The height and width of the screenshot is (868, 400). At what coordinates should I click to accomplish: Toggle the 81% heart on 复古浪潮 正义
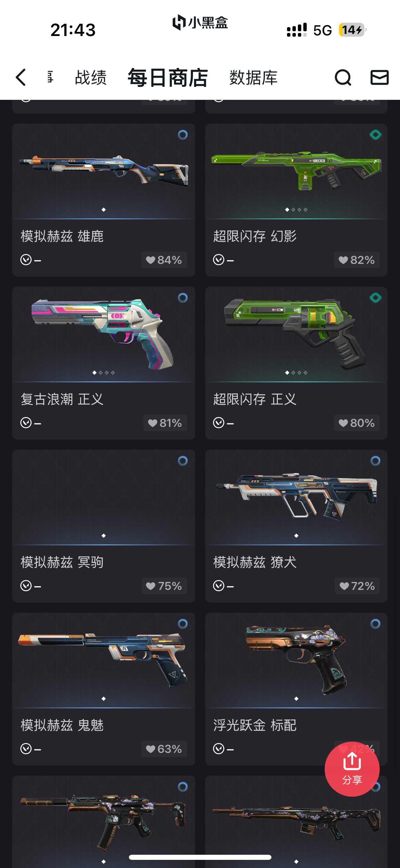tap(165, 423)
